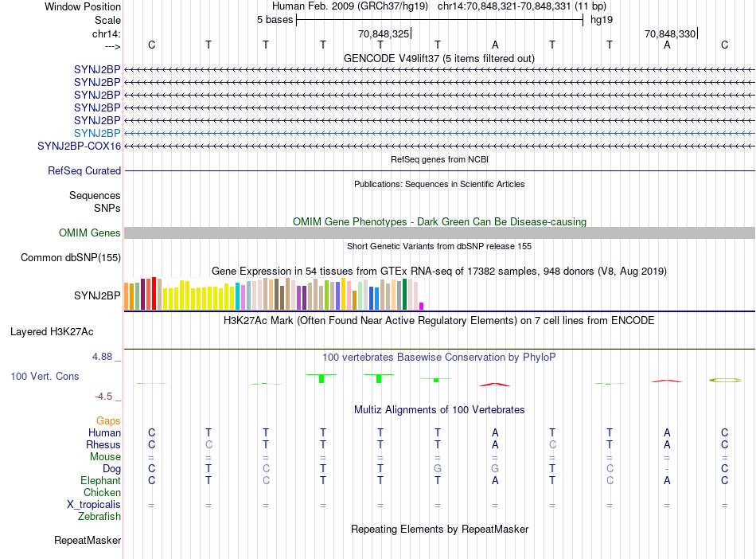Click the -4.5 PhyloP lower scale value

click(103, 397)
